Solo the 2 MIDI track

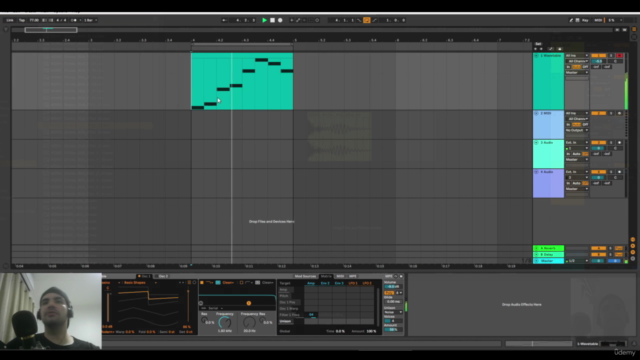pos(611,113)
